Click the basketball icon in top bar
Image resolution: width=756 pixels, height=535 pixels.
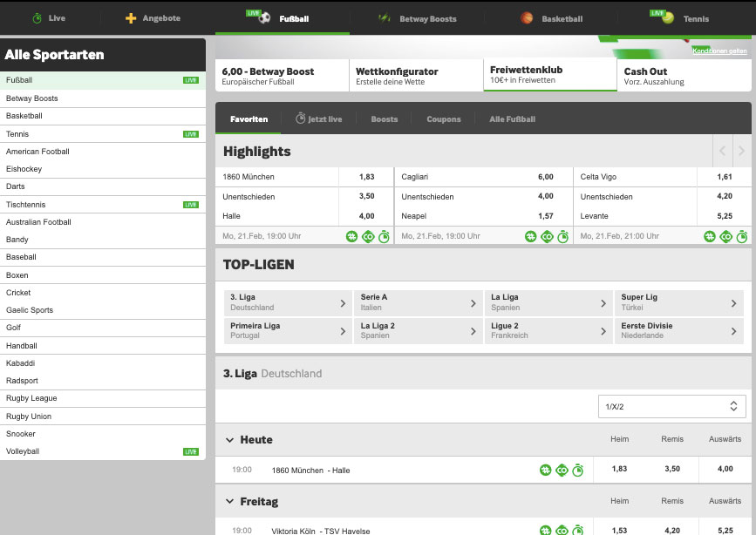527,18
